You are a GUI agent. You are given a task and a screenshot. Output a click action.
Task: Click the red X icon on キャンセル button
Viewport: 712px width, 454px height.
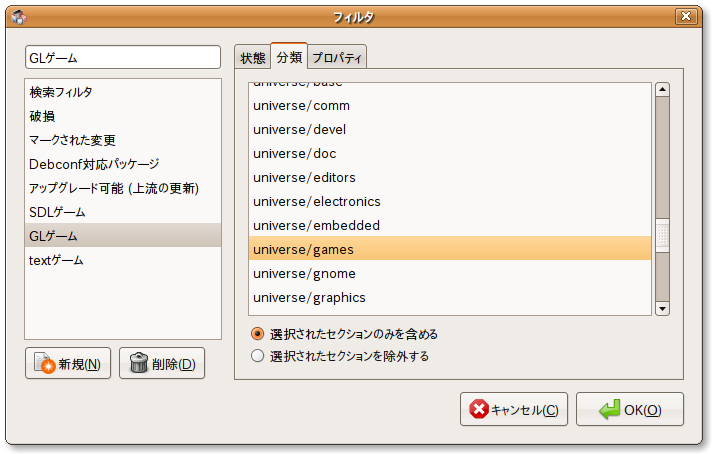479,409
